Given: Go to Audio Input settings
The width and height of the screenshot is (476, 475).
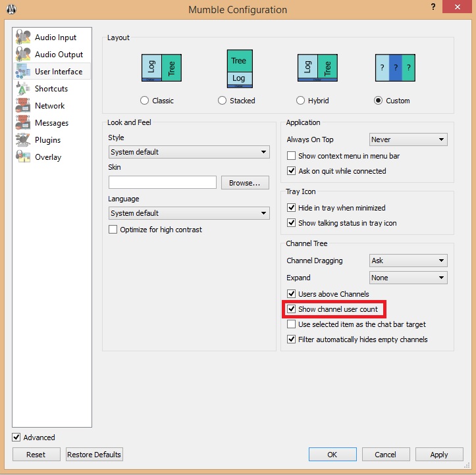Looking at the screenshot, I should coord(52,37).
